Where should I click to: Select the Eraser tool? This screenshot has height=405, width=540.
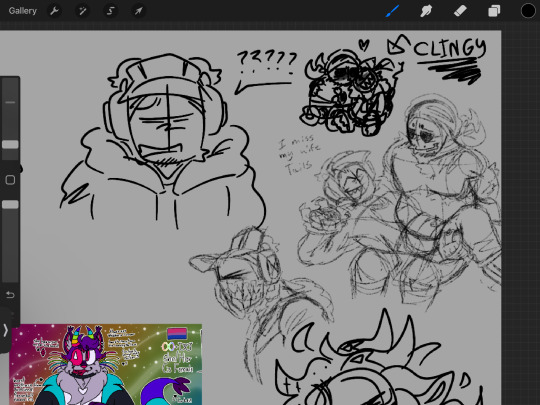pyautogui.click(x=460, y=11)
